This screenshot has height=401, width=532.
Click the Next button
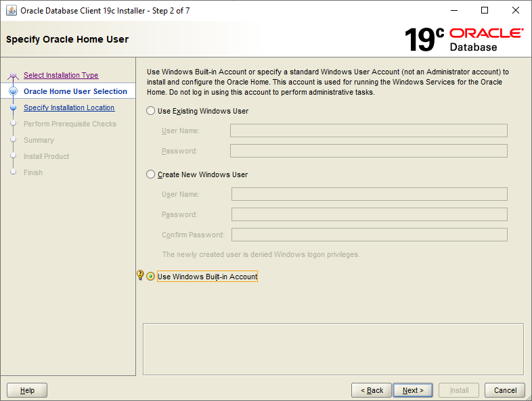tap(413, 390)
